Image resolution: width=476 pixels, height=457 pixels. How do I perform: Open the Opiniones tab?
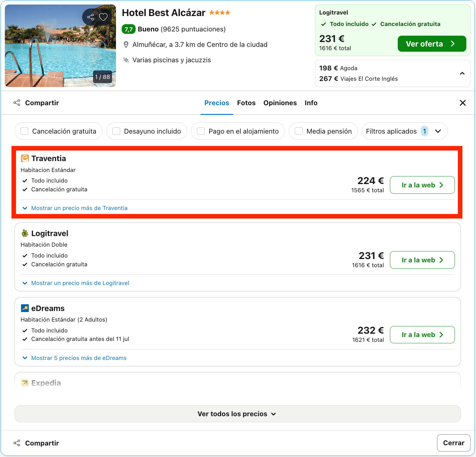[280, 103]
